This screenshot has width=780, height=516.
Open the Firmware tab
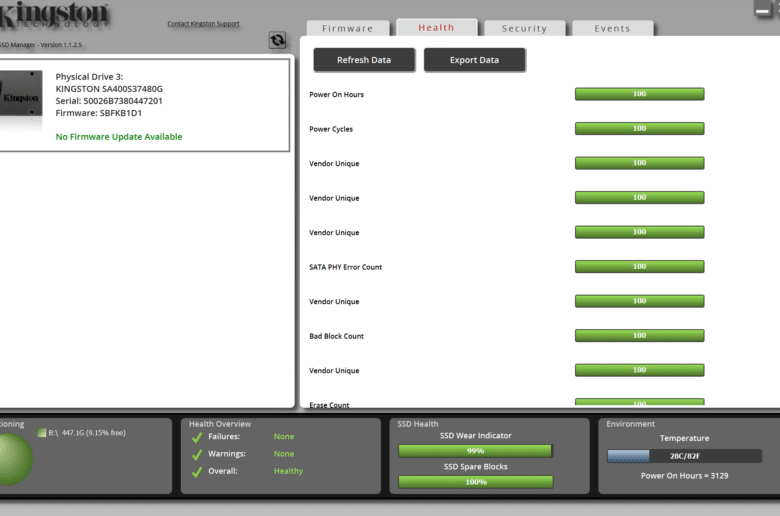point(347,28)
